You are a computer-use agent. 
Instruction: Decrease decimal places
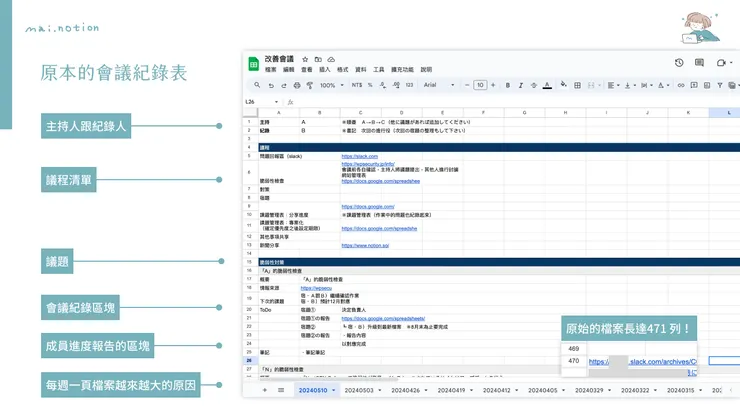point(383,85)
